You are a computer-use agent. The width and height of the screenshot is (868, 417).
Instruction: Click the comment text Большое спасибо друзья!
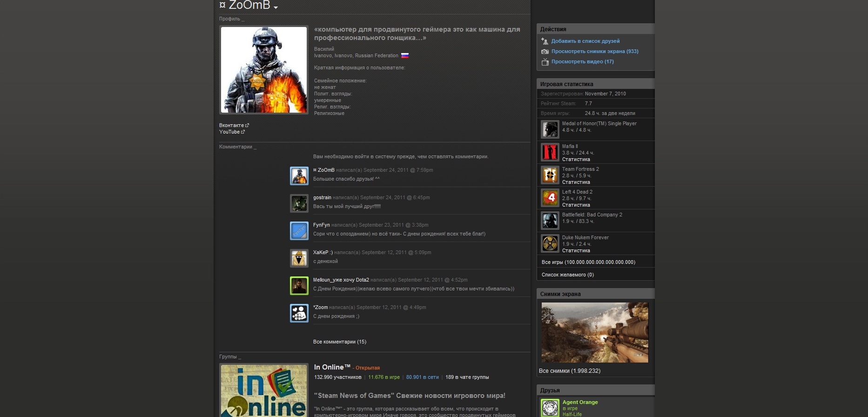(x=346, y=179)
